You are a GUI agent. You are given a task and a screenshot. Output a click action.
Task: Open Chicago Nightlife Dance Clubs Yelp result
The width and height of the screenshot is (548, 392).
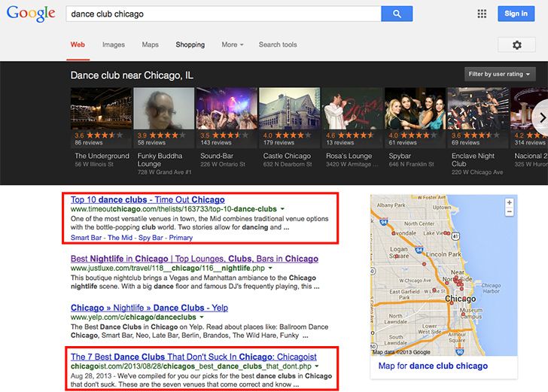pyautogui.click(x=148, y=308)
